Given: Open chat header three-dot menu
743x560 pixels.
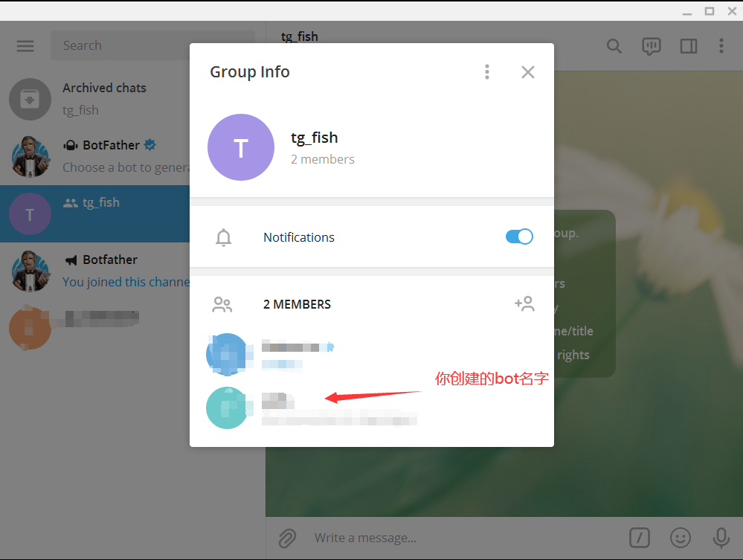Looking at the screenshot, I should tap(721, 46).
